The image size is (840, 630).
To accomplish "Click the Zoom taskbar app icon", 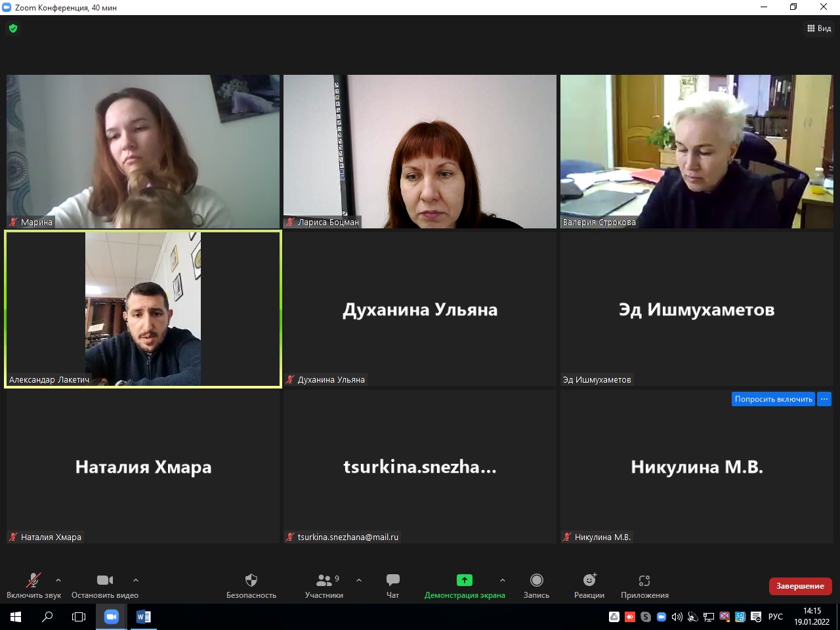I will coord(111,617).
